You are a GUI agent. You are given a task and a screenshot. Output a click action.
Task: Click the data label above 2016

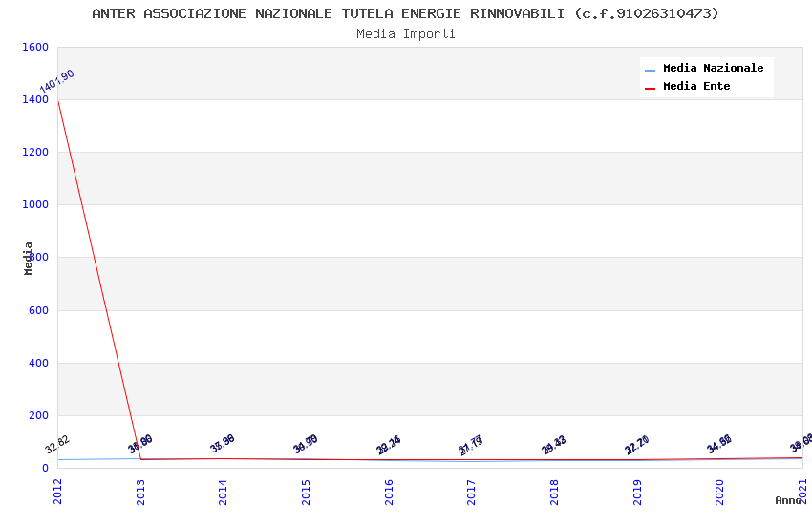389,446
